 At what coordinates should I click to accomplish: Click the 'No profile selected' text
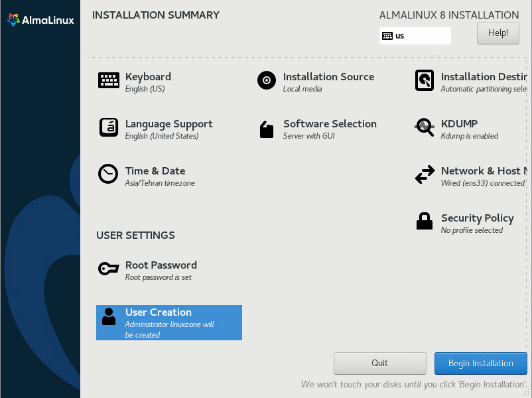click(472, 230)
